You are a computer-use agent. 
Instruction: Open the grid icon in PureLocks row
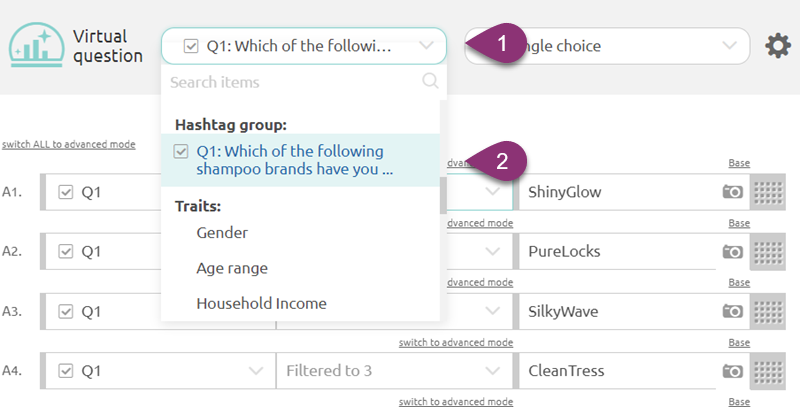click(766, 251)
